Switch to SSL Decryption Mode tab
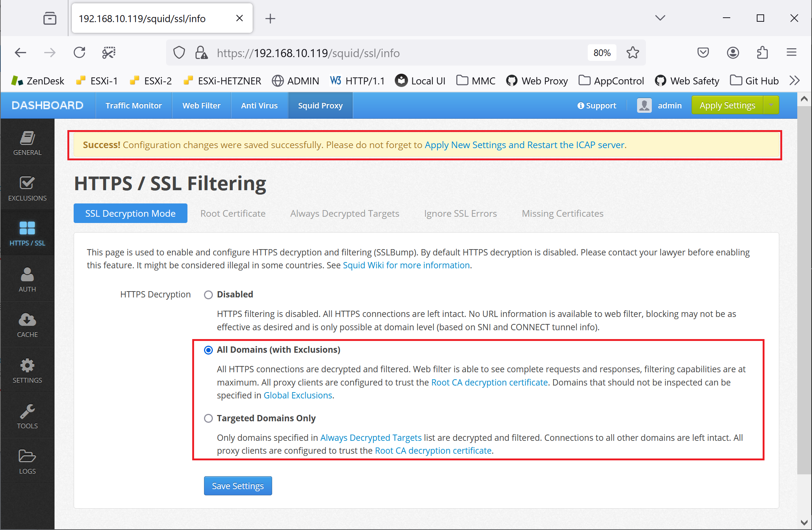This screenshot has height=530, width=812. coord(130,213)
